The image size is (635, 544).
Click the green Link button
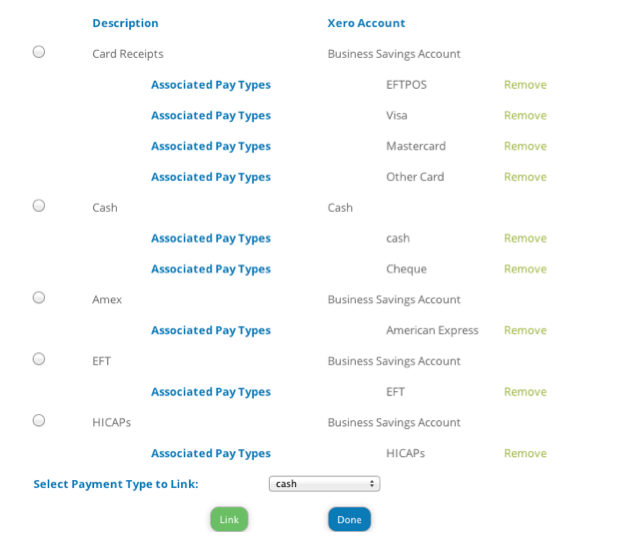click(229, 519)
